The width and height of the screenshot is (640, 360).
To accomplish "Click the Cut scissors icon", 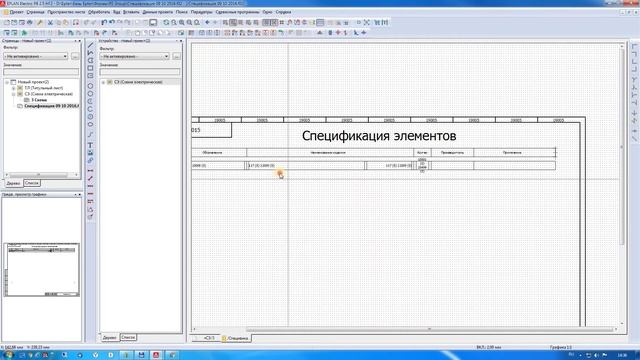I will (x=50, y=22).
